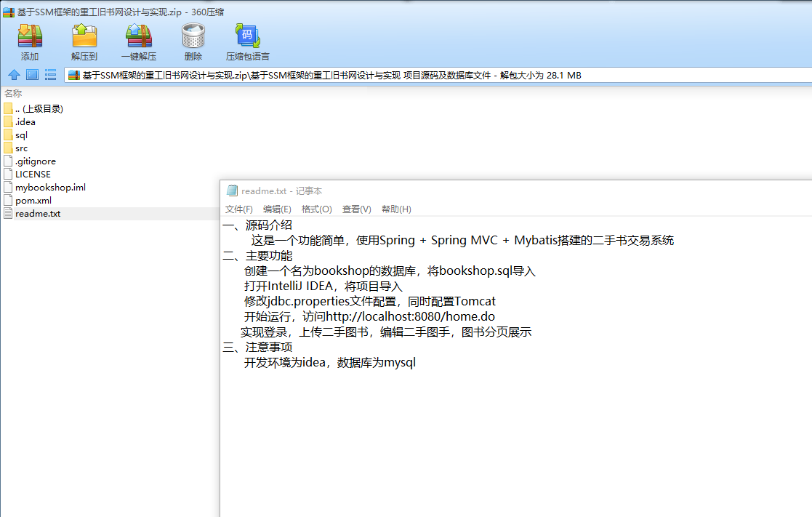This screenshot has height=517, width=812.
Task: Open the 文件(F) menu in Notepad
Action: coord(238,209)
